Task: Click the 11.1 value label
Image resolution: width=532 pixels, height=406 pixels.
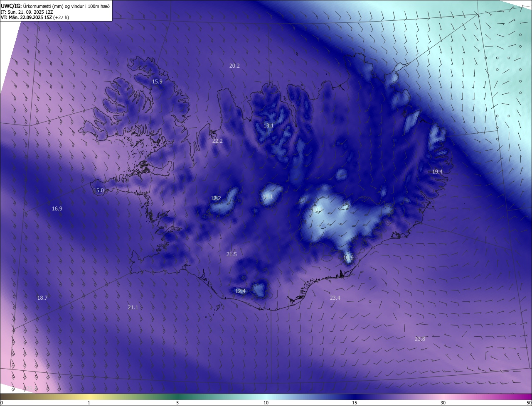Action: pyautogui.click(x=268, y=196)
